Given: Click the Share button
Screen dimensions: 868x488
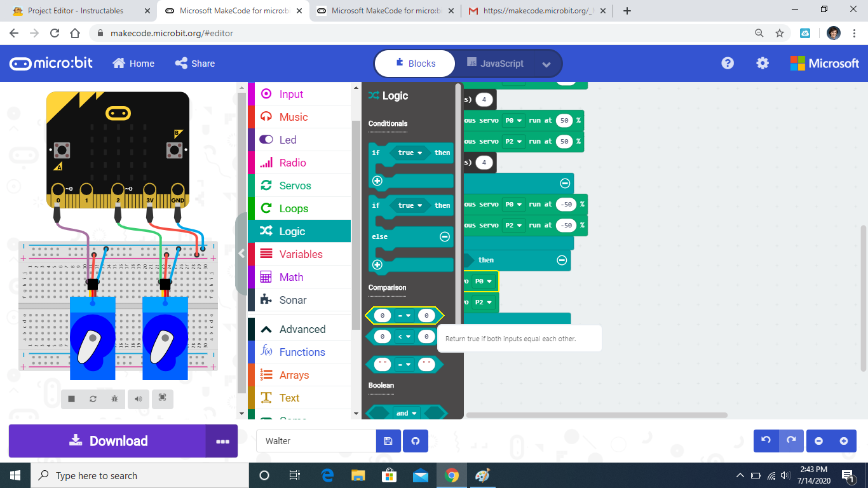Looking at the screenshot, I should 195,64.
